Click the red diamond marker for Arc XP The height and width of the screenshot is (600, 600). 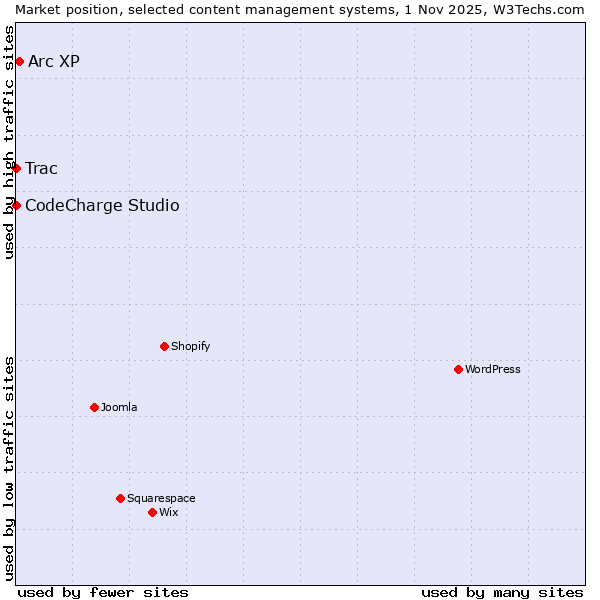(19, 62)
